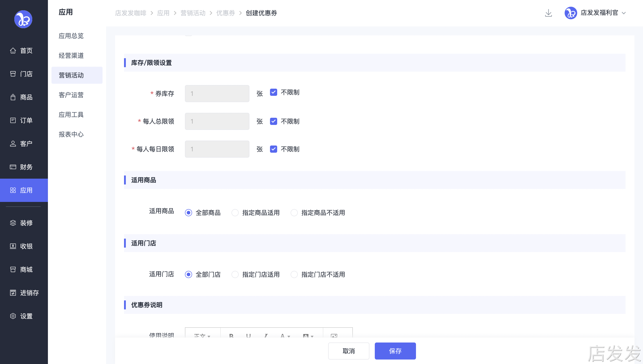Click the download icon in header
The height and width of the screenshot is (364, 643).
(548, 13)
